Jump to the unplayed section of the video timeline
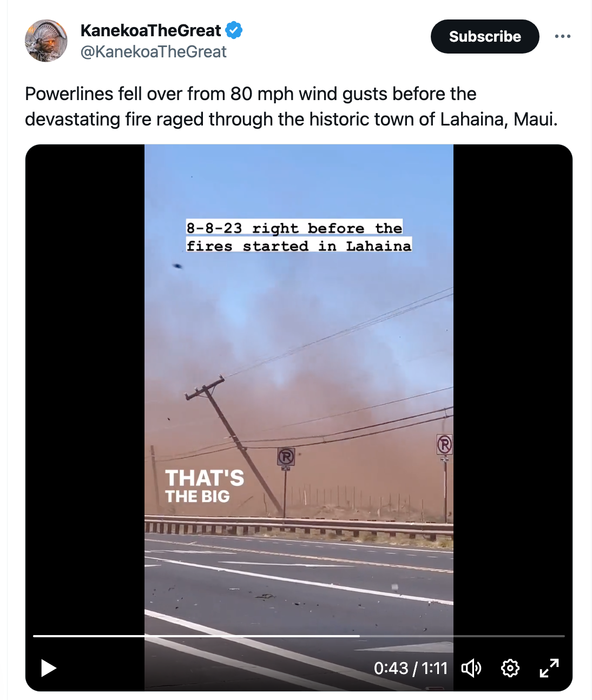 coord(462,636)
